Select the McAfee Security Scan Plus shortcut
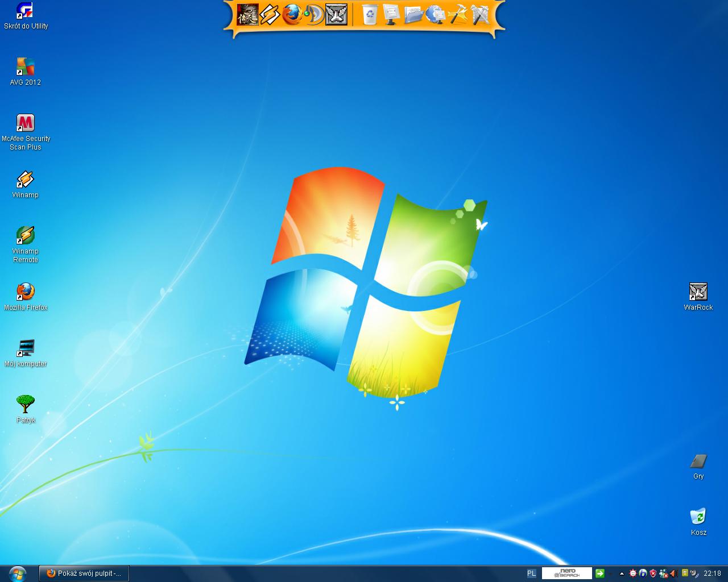 coord(26,132)
